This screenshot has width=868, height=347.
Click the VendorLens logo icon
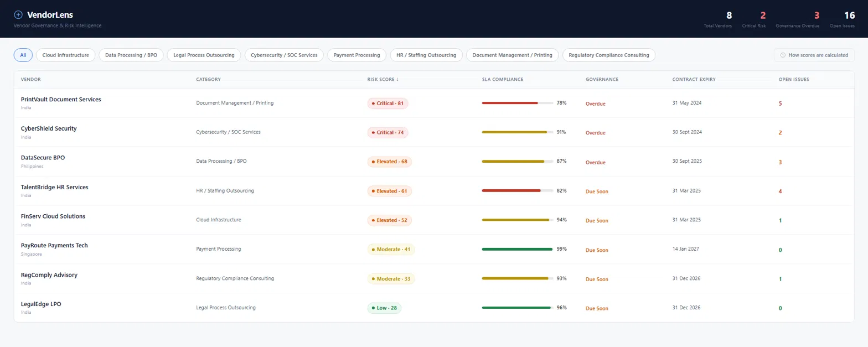point(18,15)
